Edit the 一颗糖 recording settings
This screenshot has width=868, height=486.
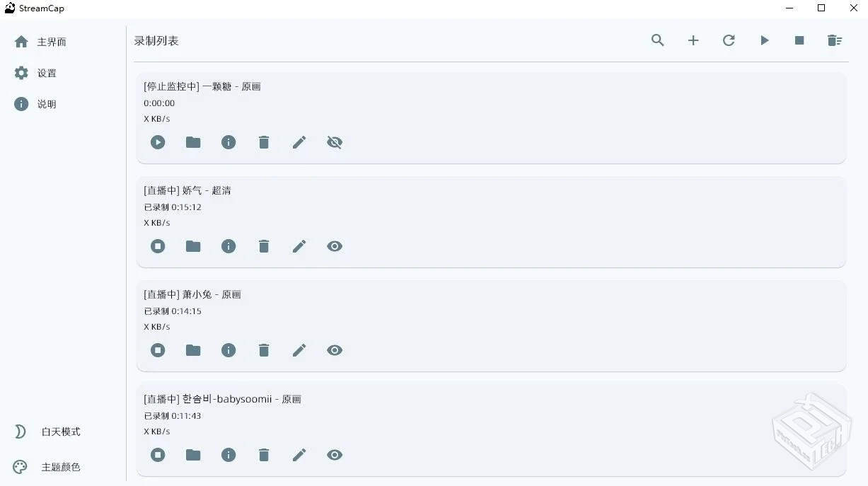click(299, 142)
